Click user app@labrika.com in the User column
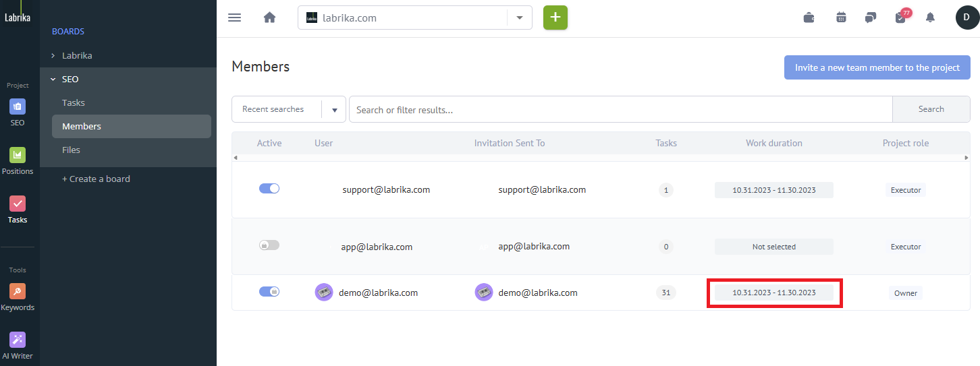The image size is (980, 366). click(x=377, y=247)
